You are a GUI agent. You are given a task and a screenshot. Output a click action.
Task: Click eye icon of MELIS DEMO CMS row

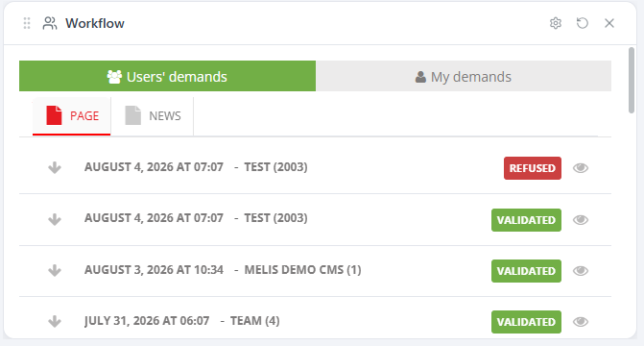[x=581, y=271]
